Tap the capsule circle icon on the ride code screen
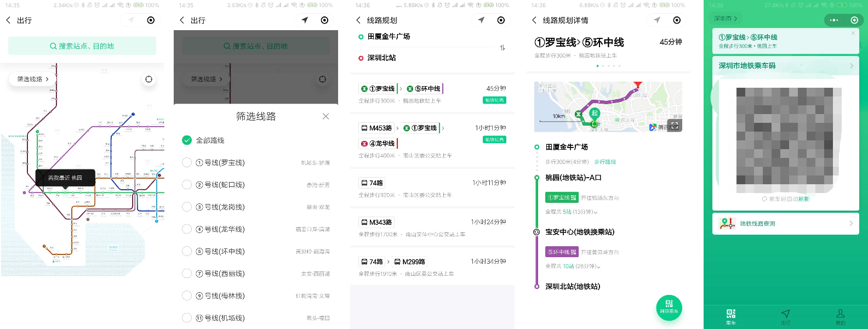868x329 pixels. pyautogui.click(x=854, y=20)
